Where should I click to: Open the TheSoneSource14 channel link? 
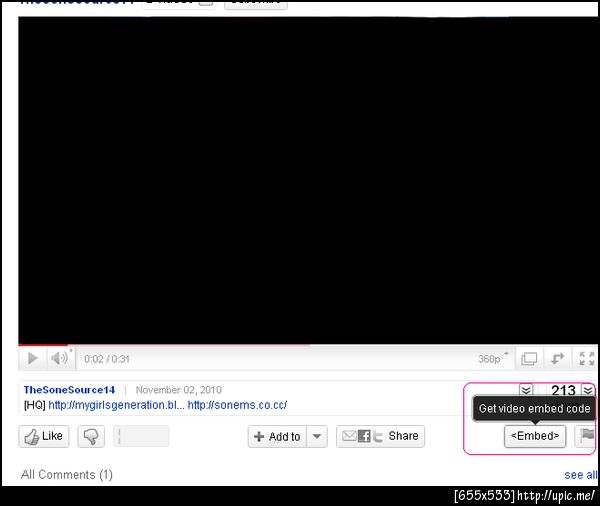click(69, 390)
